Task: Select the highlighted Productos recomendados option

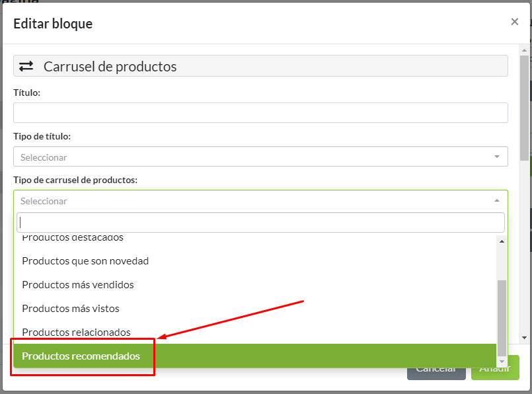Action: [81, 356]
